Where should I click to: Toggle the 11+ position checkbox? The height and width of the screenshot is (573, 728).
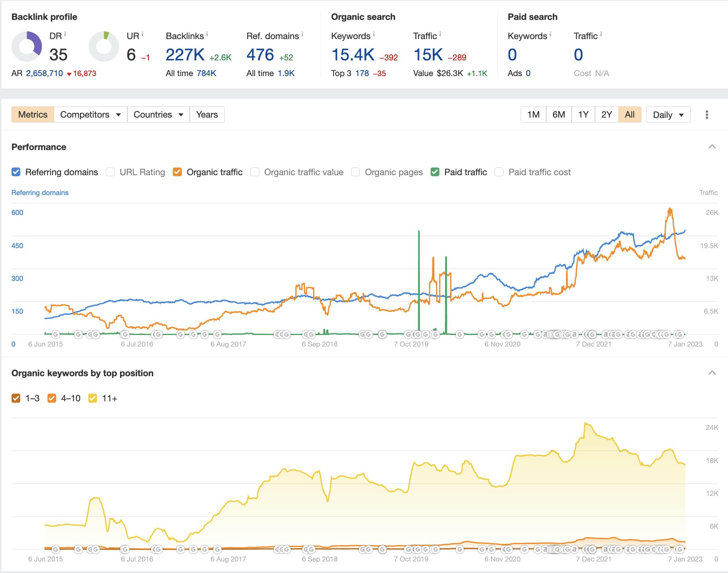tap(93, 398)
